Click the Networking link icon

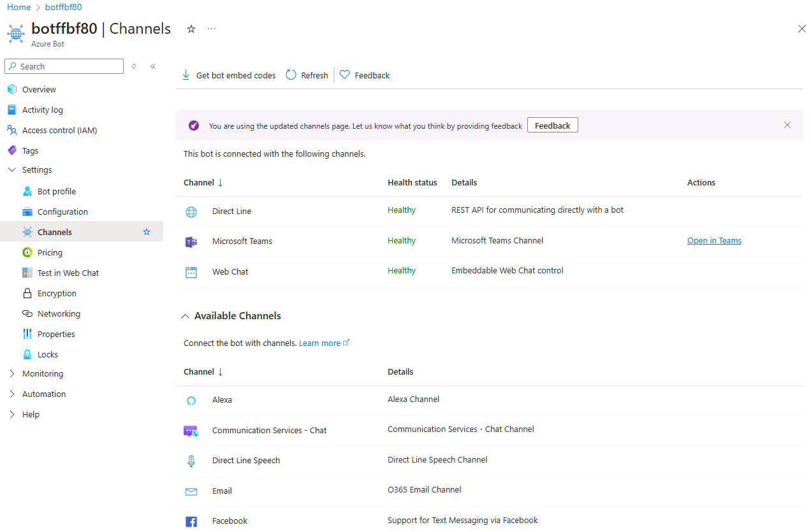tap(27, 313)
